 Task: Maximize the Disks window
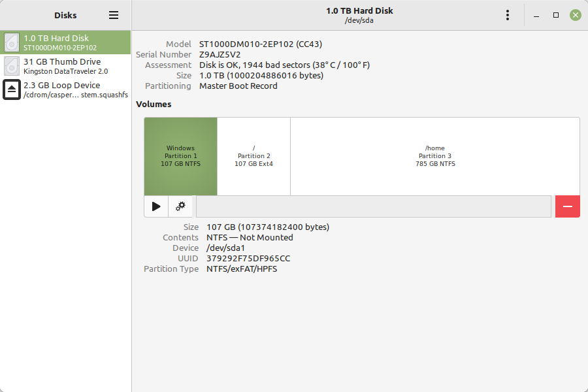[556, 15]
